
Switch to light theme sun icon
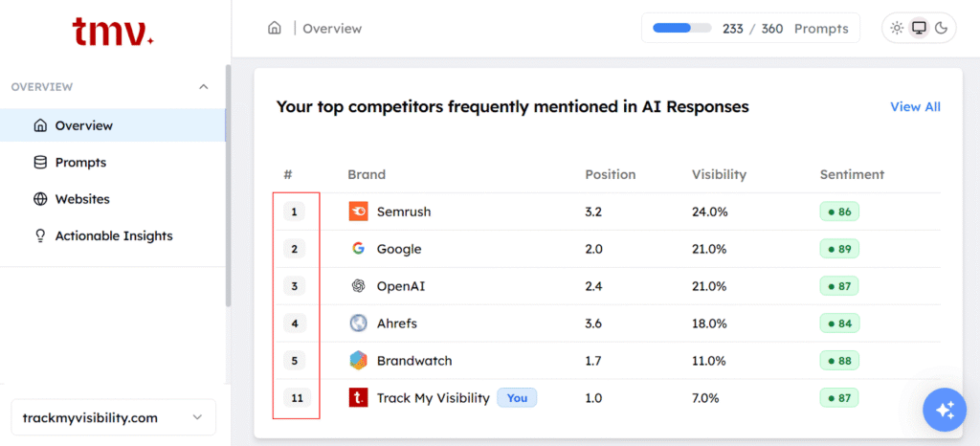pos(897,28)
